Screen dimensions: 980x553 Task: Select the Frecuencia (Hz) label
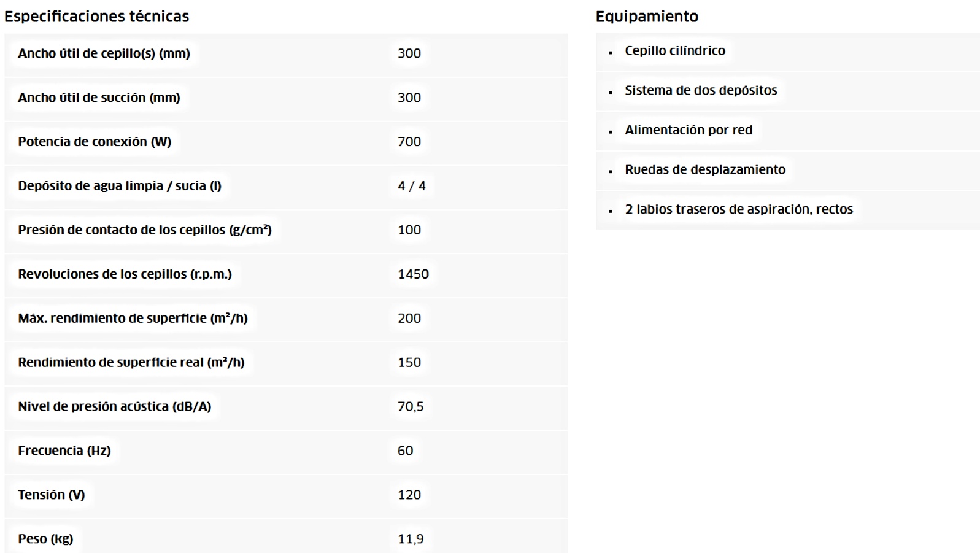64,451
